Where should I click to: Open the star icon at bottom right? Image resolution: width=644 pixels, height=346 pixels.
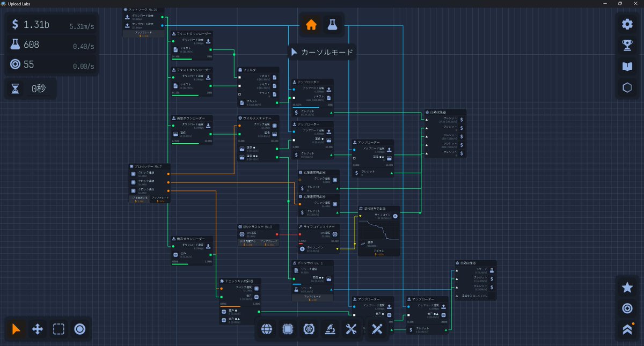click(x=627, y=288)
